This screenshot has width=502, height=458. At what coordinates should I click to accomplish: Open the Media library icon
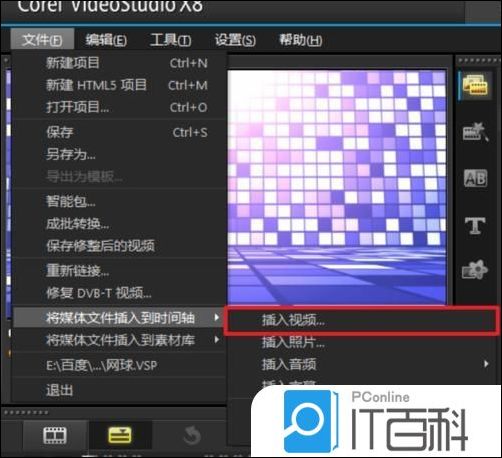475,86
